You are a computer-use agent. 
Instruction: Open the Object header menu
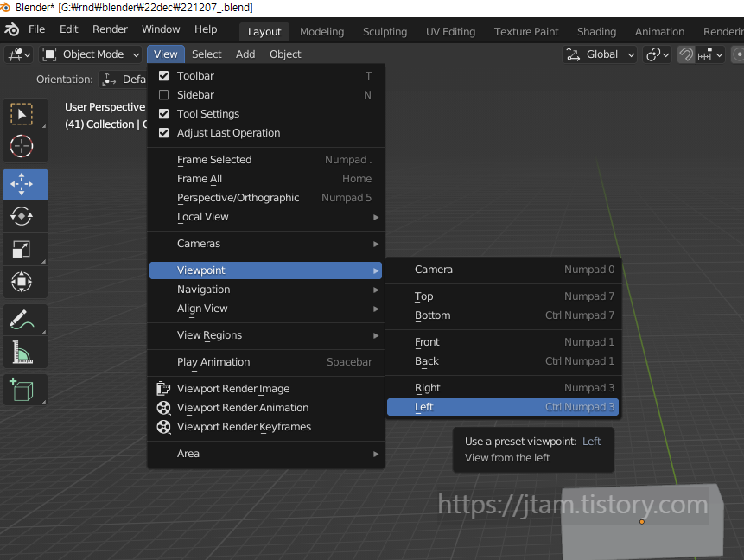coord(285,54)
